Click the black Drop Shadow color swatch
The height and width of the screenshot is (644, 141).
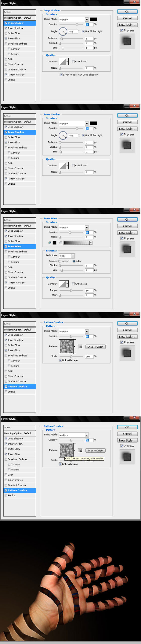click(93, 19)
